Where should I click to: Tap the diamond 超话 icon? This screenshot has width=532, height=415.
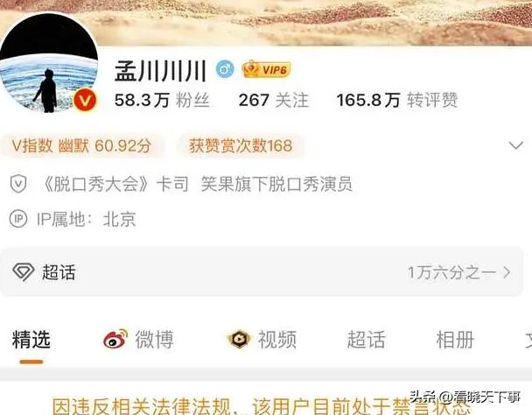tap(24, 271)
